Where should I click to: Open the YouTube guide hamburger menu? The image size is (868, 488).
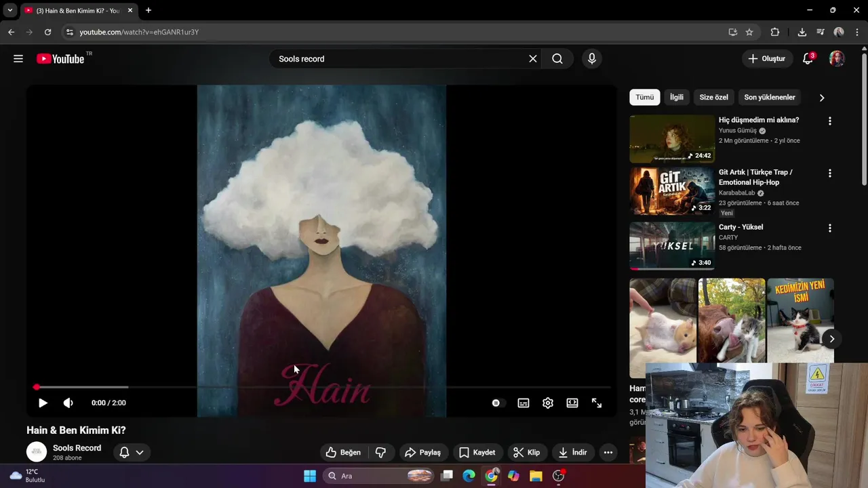click(18, 59)
